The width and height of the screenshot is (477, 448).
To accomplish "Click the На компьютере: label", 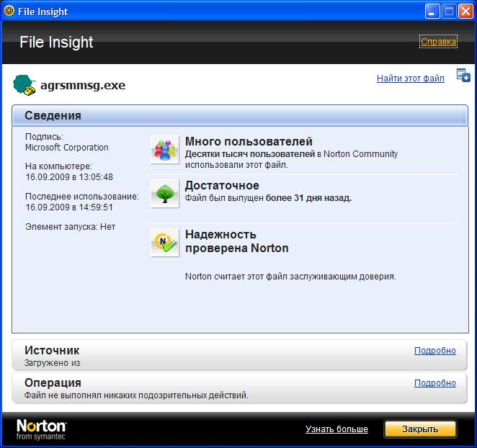I will [x=58, y=166].
